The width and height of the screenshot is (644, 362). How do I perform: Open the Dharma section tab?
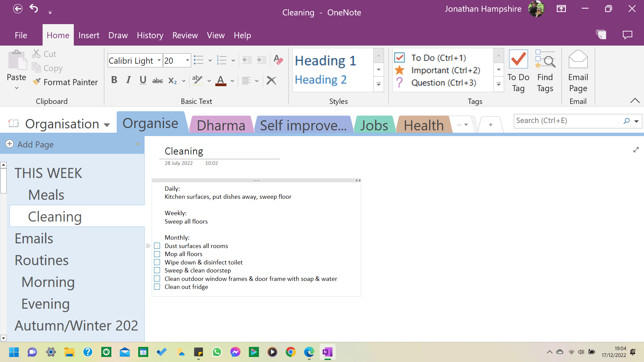click(221, 125)
